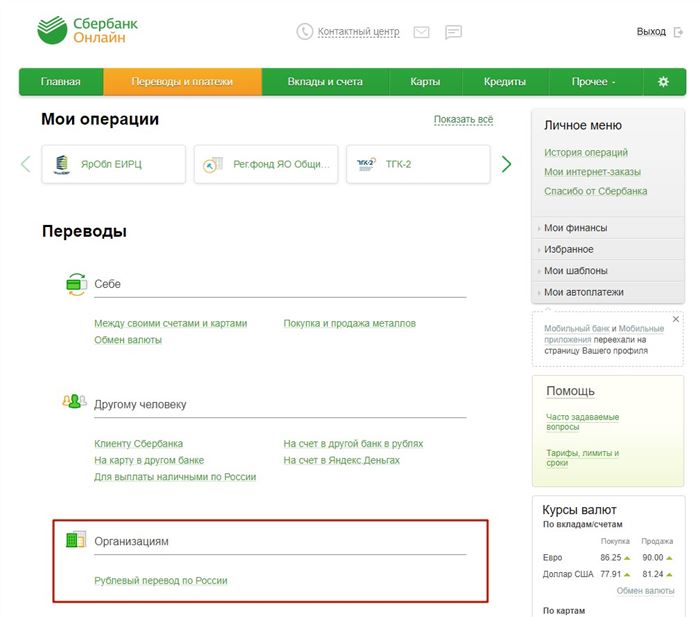Expand Мои автоплатежи in personal menu
The height and width of the screenshot is (617, 700).
608,292
